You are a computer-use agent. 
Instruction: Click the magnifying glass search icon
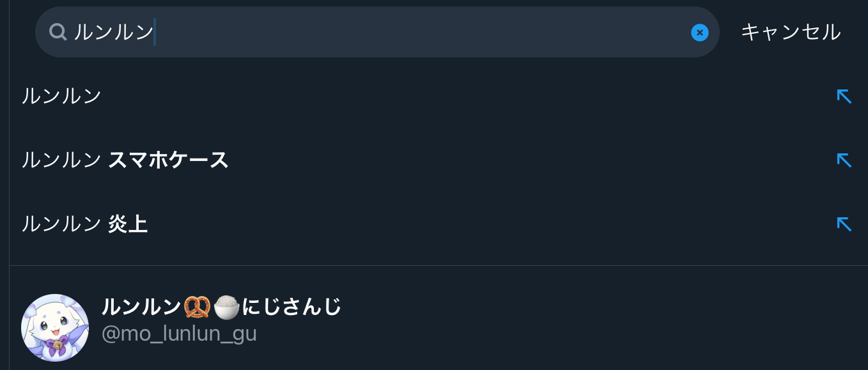point(58,32)
